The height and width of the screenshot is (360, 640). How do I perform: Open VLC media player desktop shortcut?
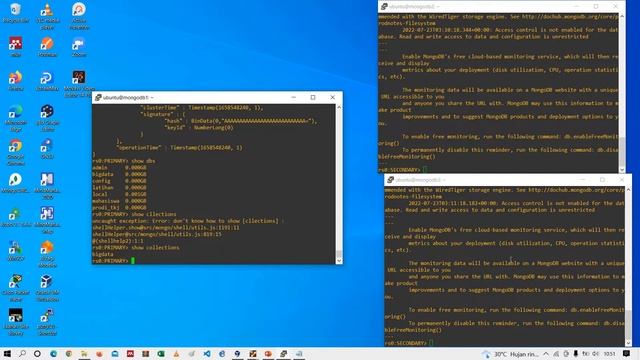pos(47,16)
